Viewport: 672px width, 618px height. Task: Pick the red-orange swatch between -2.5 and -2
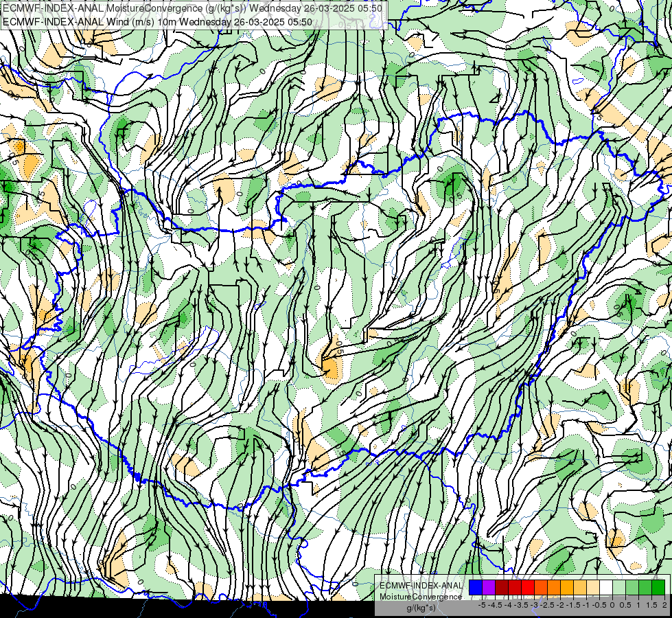coord(541,588)
